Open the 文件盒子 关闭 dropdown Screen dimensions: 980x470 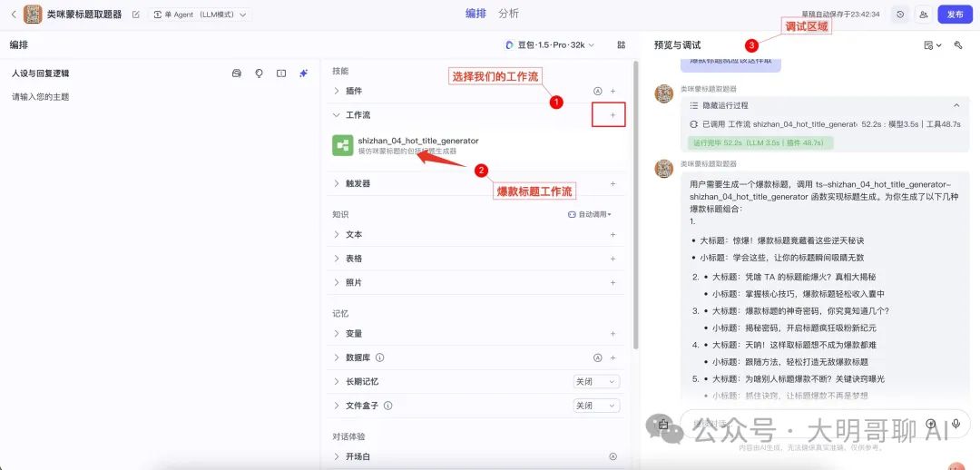[x=597, y=406]
